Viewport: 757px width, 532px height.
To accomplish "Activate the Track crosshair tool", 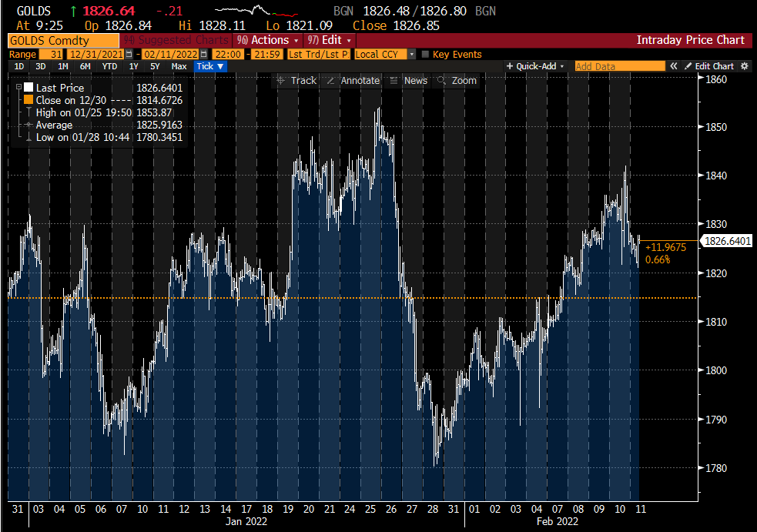I will click(296, 81).
